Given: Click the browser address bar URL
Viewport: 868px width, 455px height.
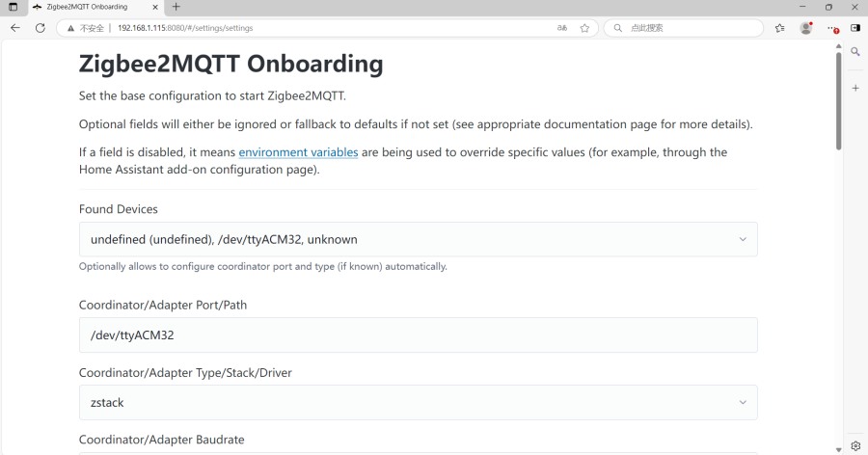Looking at the screenshot, I should [185, 28].
